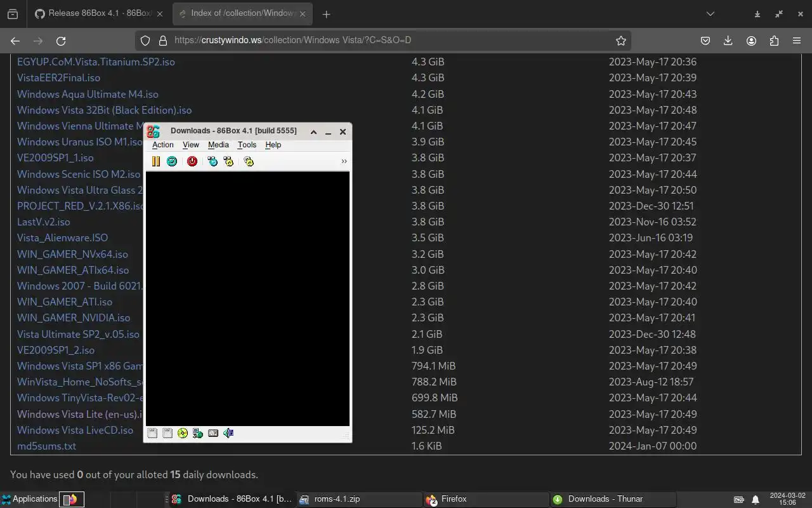Open Firefox View icon left of the tabs
Image resolution: width=812 pixels, height=508 pixels.
(13, 14)
